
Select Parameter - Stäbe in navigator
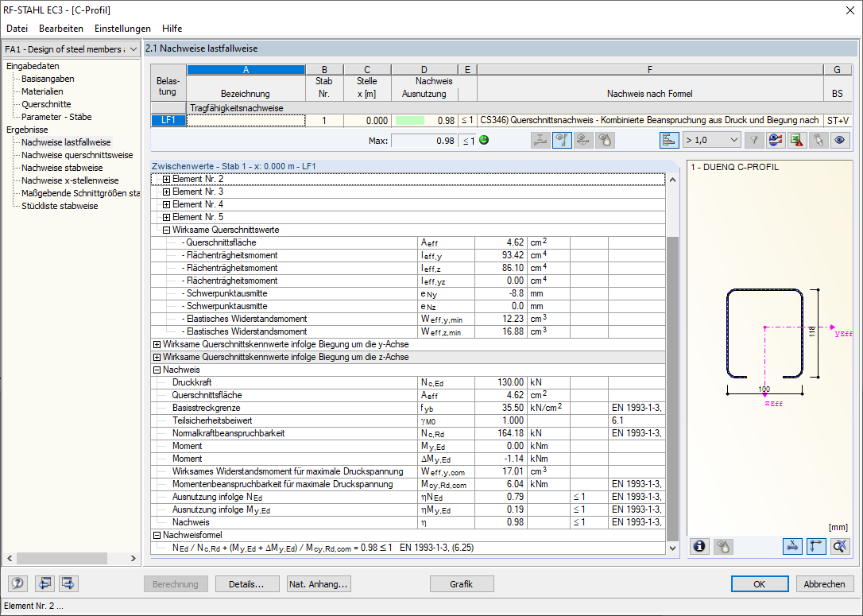coord(56,117)
